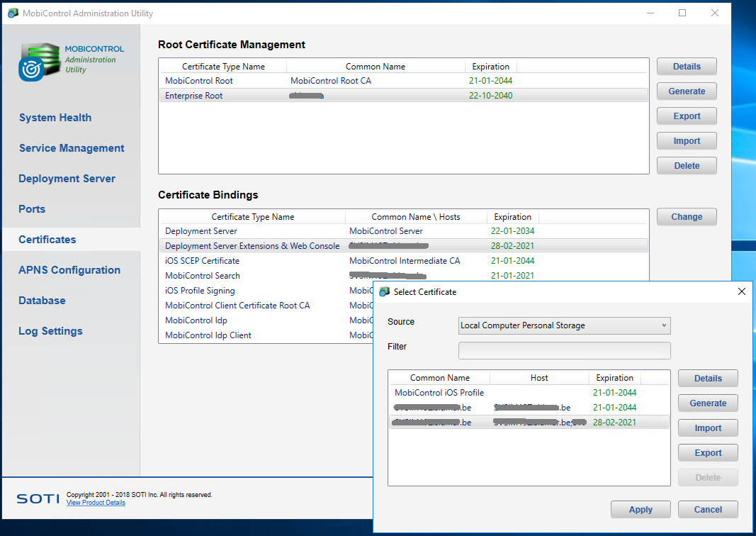Image resolution: width=756 pixels, height=536 pixels.
Task: Go to the APNS Configuration section
Action: pos(69,270)
